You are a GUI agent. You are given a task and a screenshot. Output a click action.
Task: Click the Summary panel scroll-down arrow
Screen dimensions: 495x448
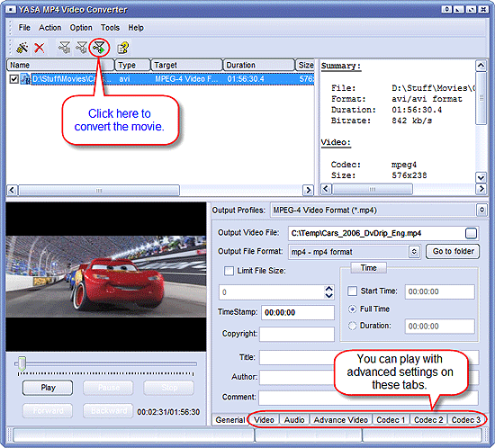[x=481, y=177]
